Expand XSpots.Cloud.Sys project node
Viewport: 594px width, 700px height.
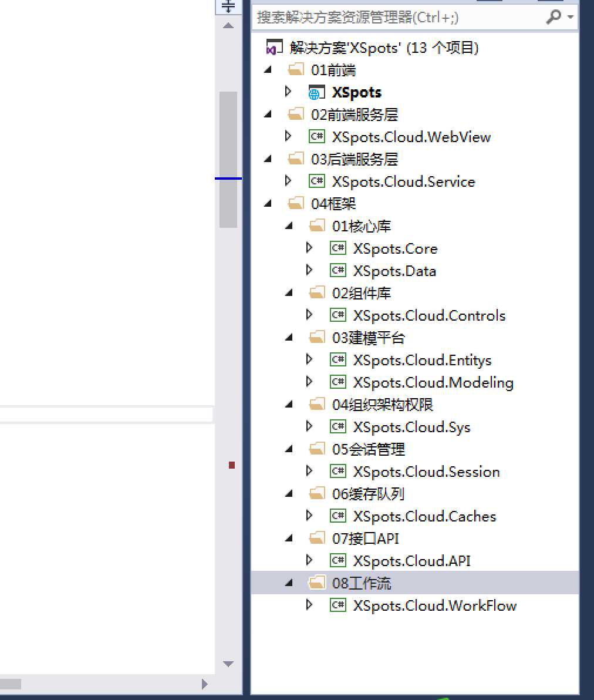tap(309, 426)
